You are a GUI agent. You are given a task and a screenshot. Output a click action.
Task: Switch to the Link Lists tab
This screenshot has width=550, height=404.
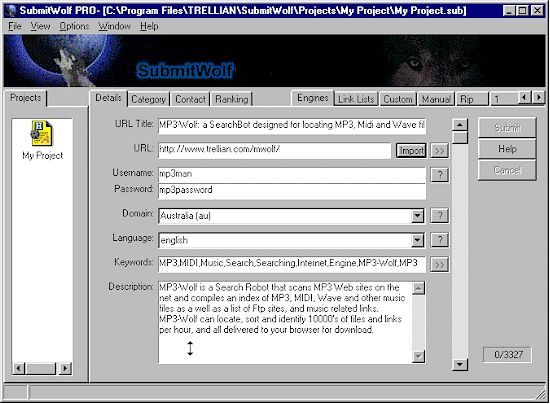coord(356,99)
